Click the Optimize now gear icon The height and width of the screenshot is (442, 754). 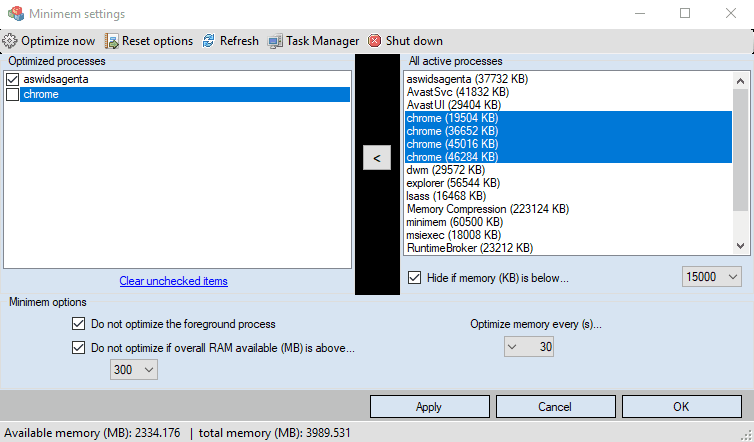click(x=10, y=41)
